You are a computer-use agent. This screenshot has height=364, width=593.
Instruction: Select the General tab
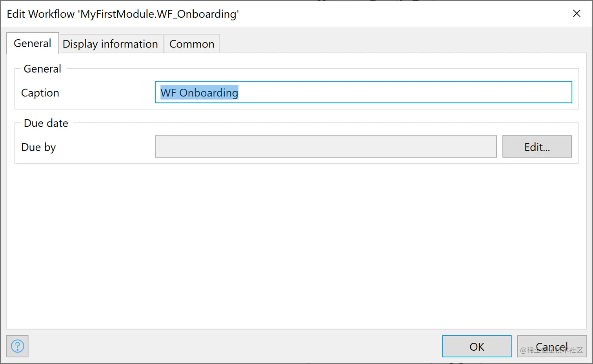tap(33, 43)
